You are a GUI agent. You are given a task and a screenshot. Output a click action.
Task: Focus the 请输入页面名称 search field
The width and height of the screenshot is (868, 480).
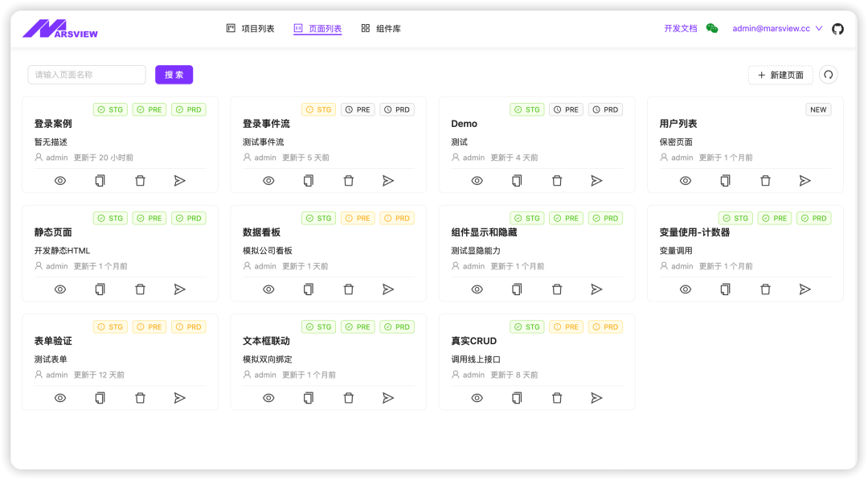[87, 75]
